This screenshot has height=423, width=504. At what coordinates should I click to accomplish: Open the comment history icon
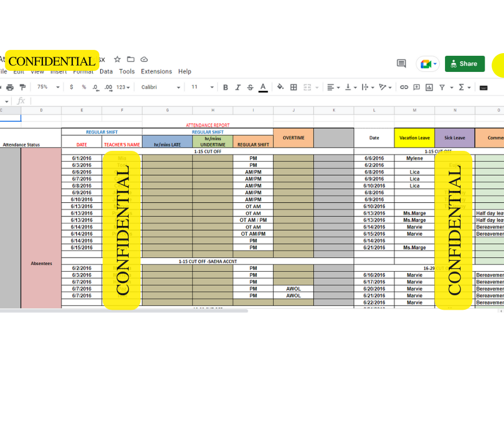coord(401,63)
